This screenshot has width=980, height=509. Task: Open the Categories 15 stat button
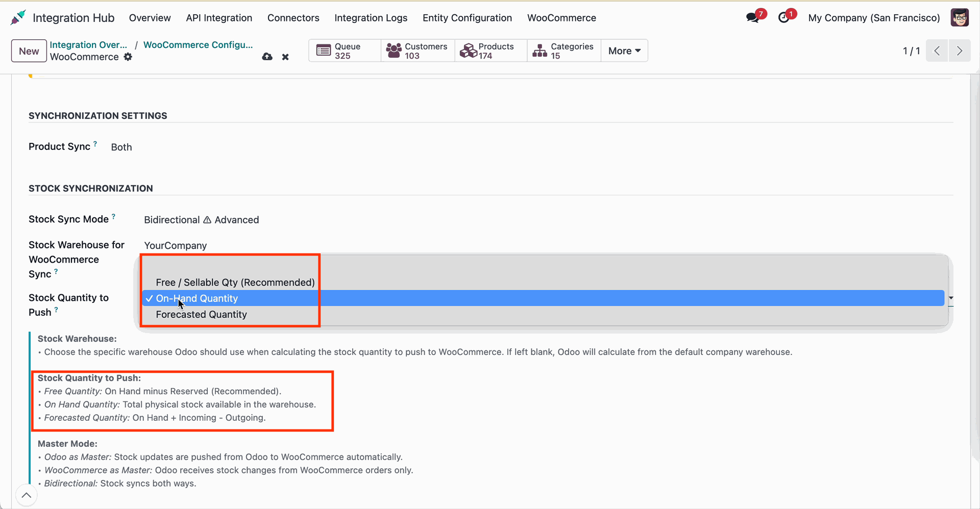[564, 50]
